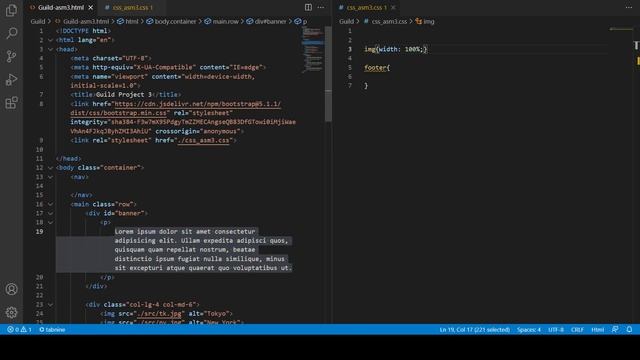640x360 pixels.
Task: Place cursor in img width rule
Action: [396, 49]
